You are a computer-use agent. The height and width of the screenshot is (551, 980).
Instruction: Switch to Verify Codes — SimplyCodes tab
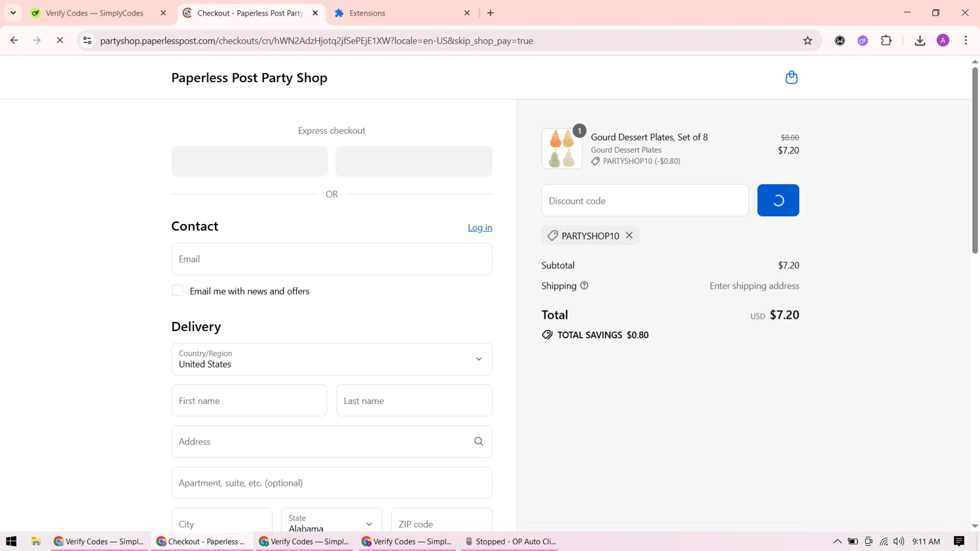pyautogui.click(x=95, y=13)
